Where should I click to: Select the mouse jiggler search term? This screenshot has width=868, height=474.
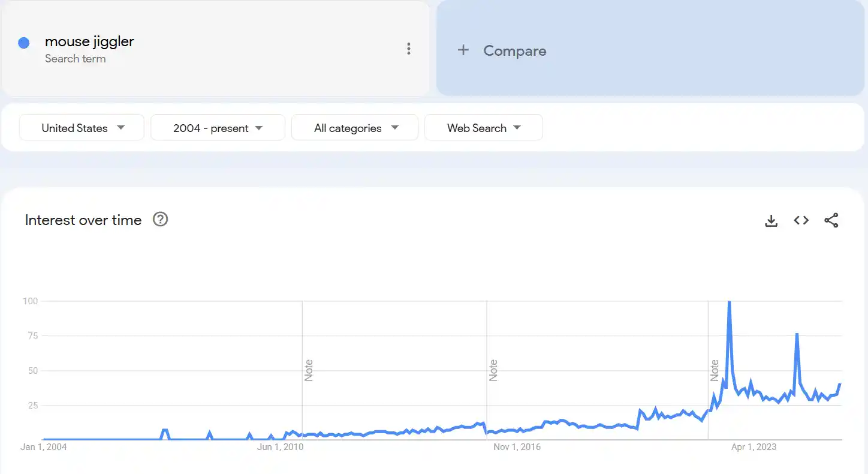(90, 41)
